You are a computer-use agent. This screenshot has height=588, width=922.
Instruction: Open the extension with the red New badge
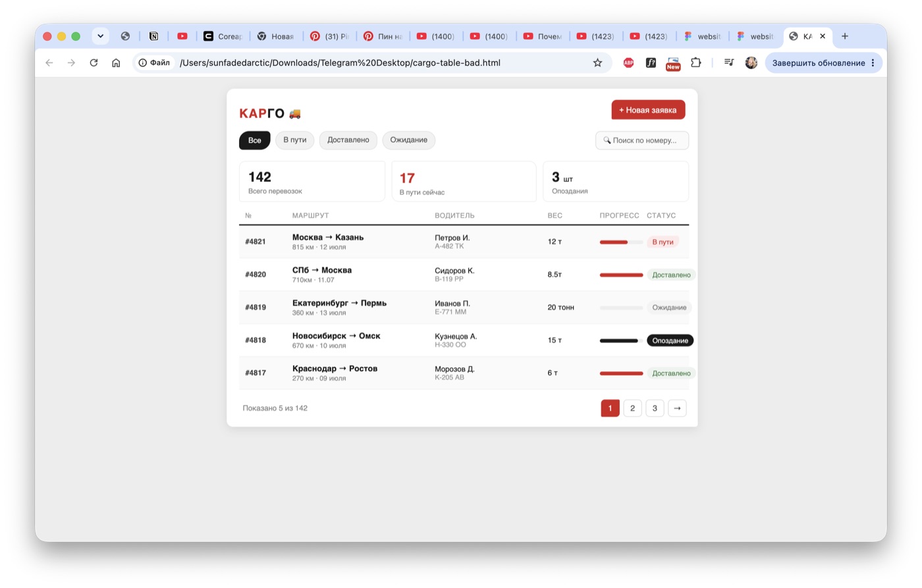point(673,63)
